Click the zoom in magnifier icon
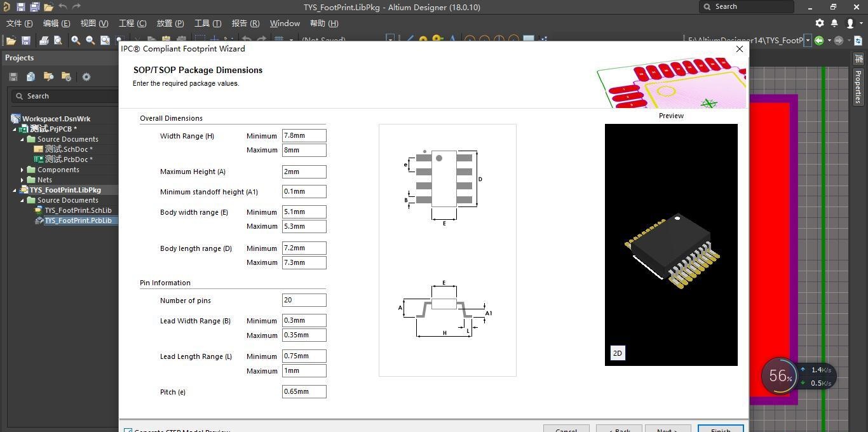This screenshot has height=432, width=868. (76, 41)
